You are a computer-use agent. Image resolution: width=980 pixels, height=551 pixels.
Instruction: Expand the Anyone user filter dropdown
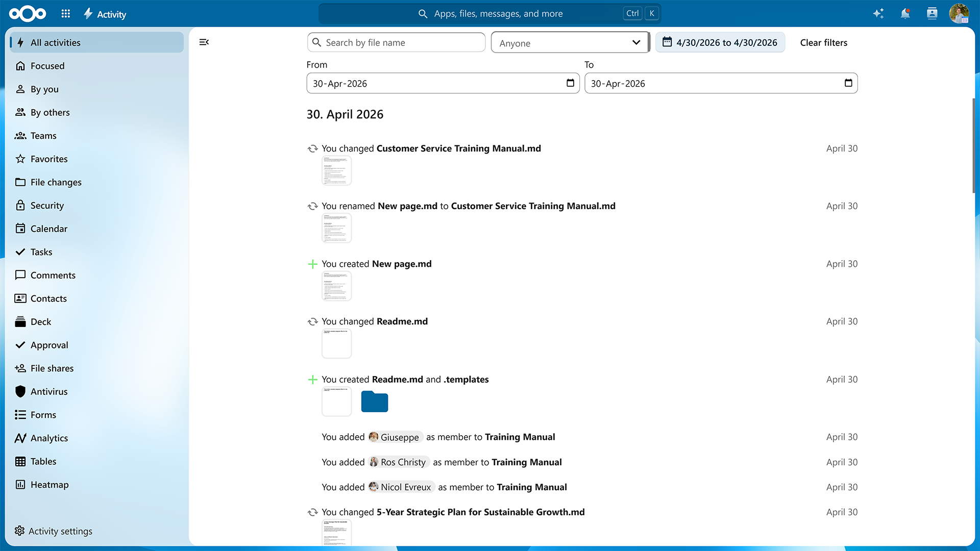[x=570, y=43]
